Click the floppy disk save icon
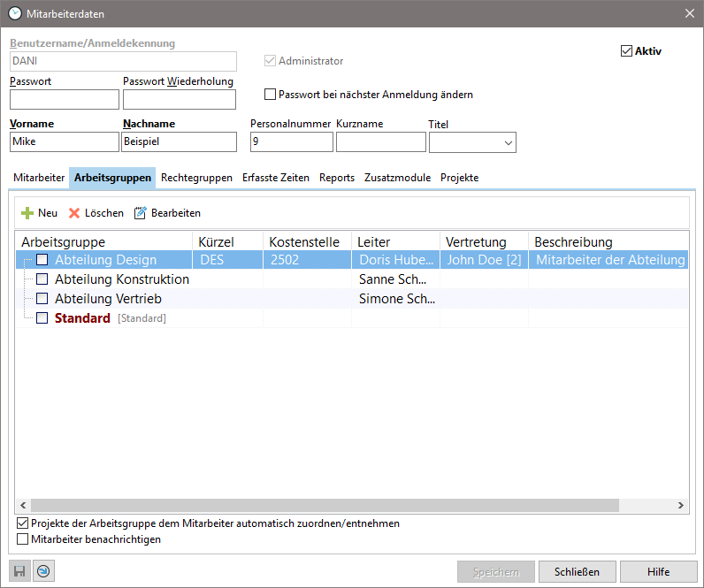This screenshot has height=588, width=704. [x=19, y=572]
